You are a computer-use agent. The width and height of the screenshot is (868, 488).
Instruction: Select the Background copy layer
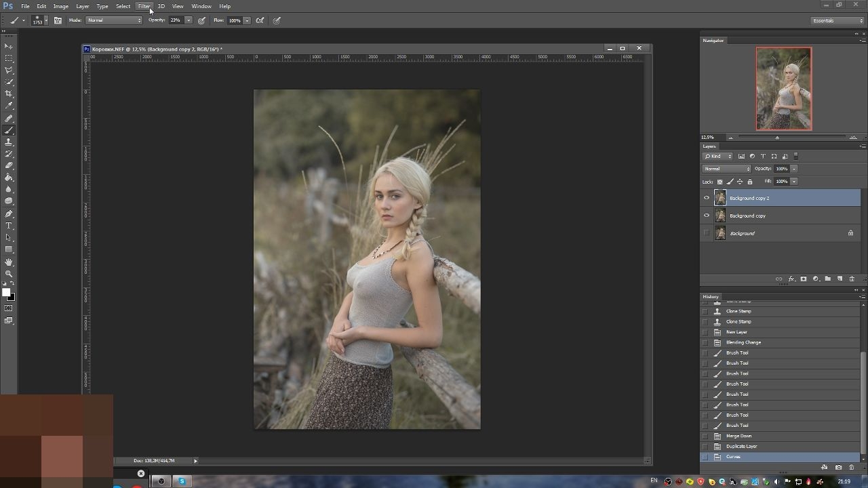pyautogui.click(x=781, y=216)
